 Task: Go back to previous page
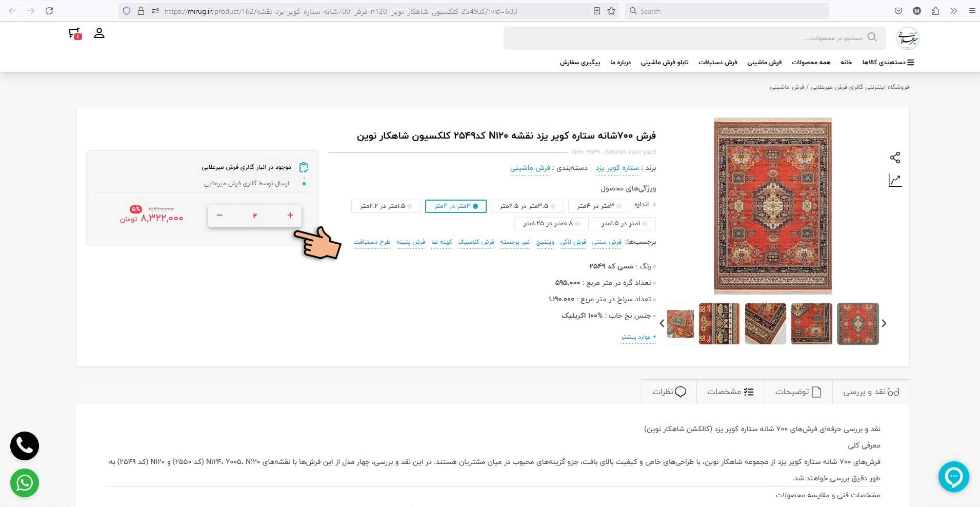click(x=12, y=11)
